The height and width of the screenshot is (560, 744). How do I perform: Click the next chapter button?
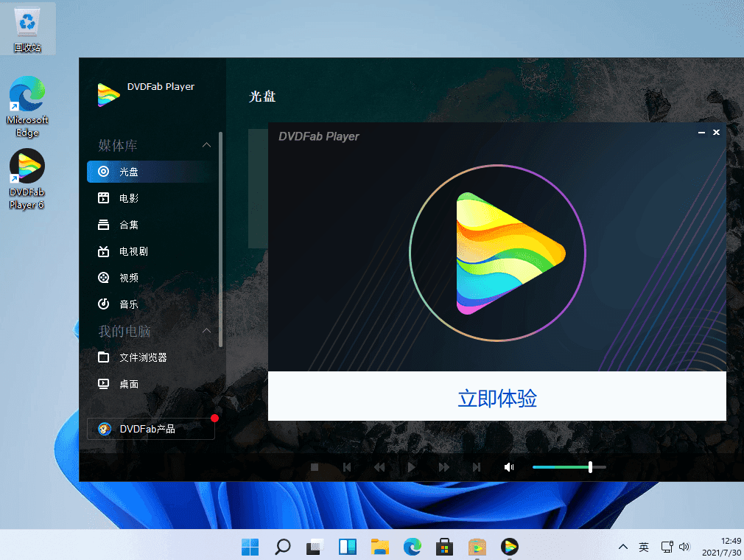pos(477,467)
